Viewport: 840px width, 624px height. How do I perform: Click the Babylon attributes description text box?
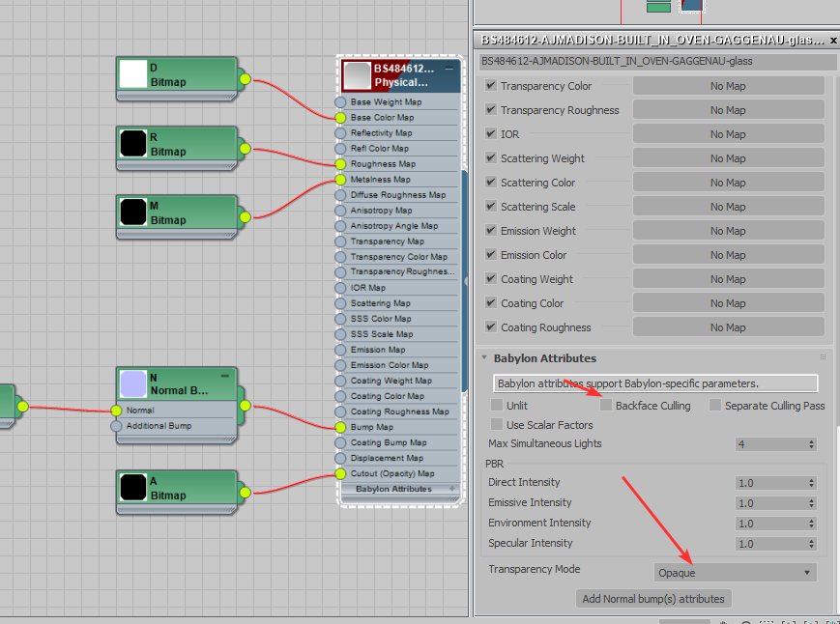click(655, 383)
